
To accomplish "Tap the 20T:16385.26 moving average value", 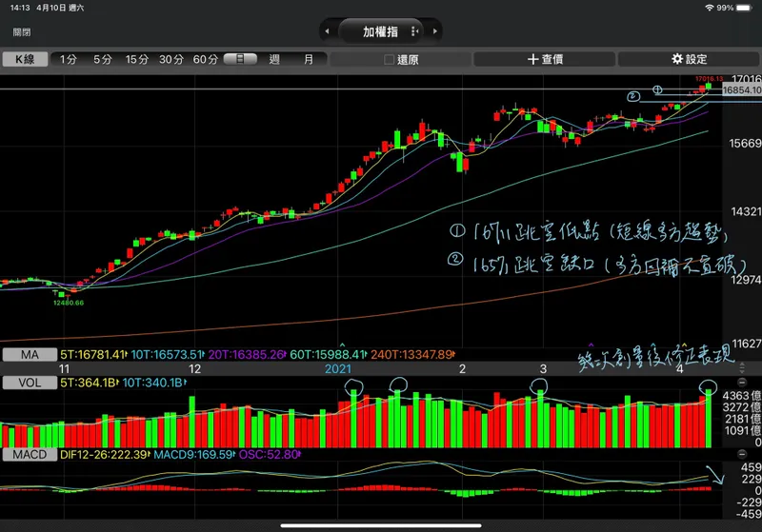I will pos(247,355).
